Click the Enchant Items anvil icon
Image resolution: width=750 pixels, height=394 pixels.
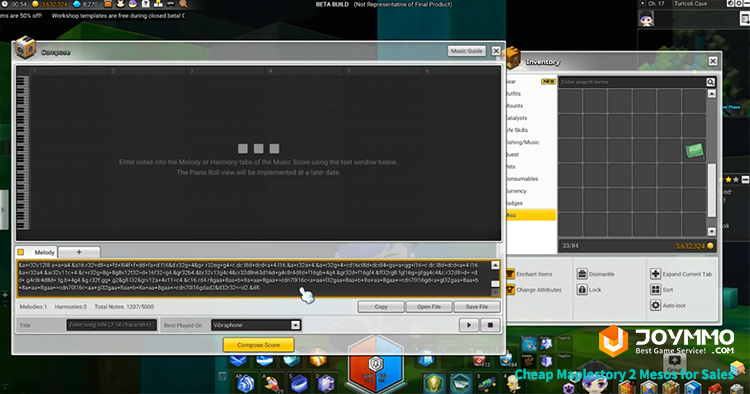point(510,274)
